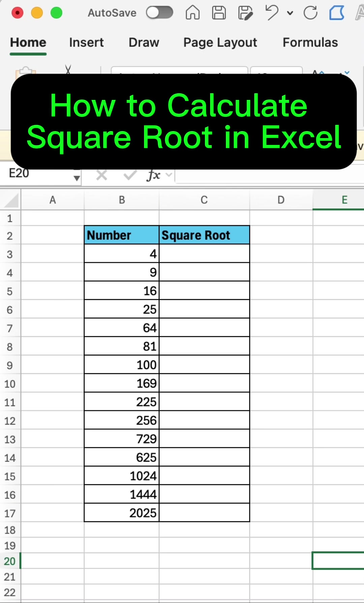The width and height of the screenshot is (364, 603).
Task: Click empty Square Root cell beside 2025
Action: click(204, 513)
